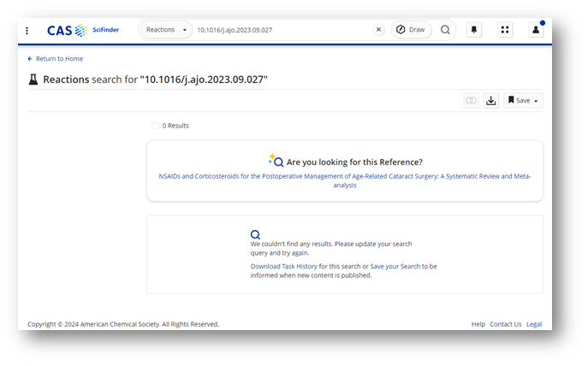This screenshot has height=366, width=588.
Task: Click the Reactions search heading text
Action: (155, 80)
